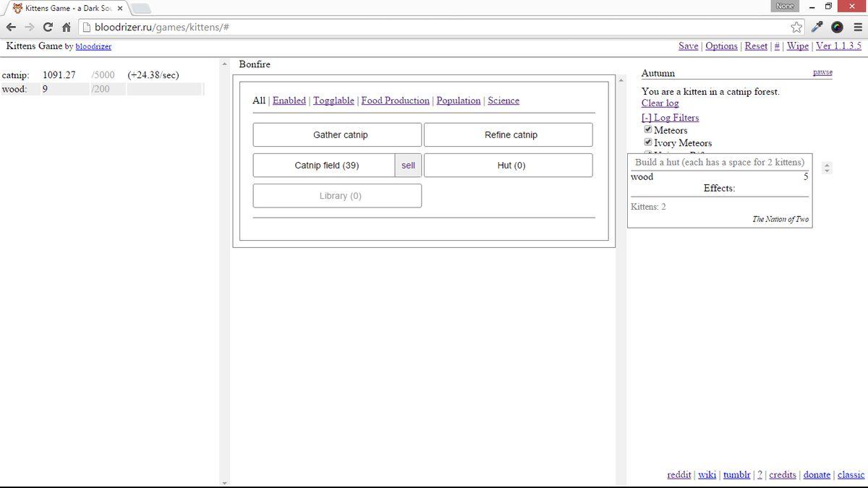Select the catnip resource row value 1091.27

click(x=59, y=75)
